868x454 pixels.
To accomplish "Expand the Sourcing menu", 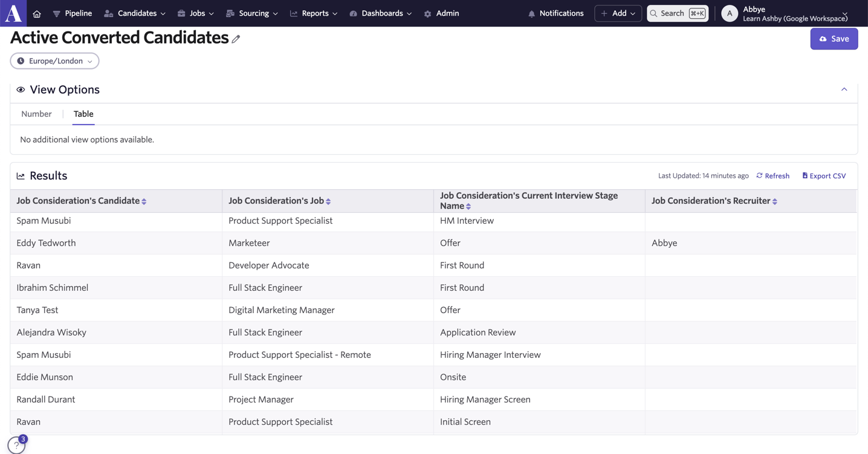I will (x=252, y=13).
